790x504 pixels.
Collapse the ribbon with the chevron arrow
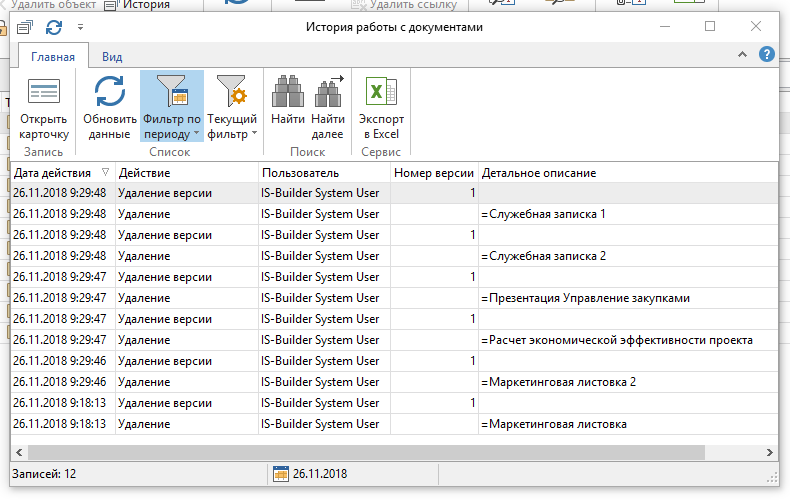coord(742,54)
